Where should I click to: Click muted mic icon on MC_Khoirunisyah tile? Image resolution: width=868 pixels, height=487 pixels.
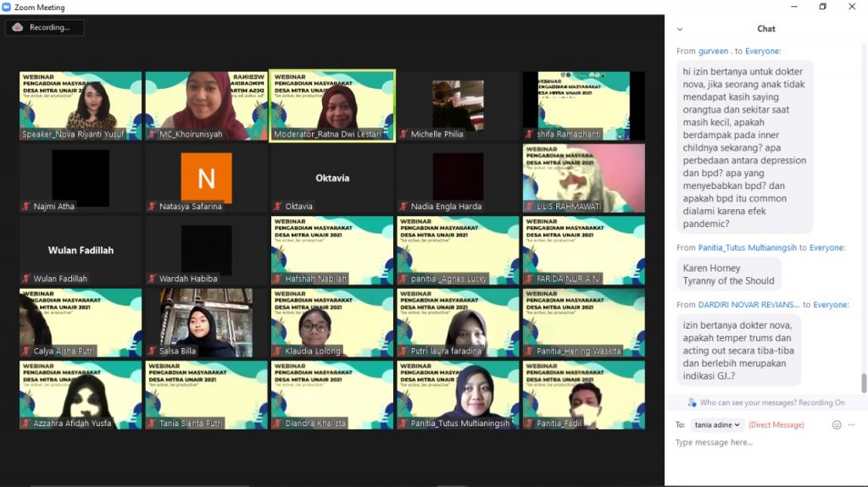152,135
